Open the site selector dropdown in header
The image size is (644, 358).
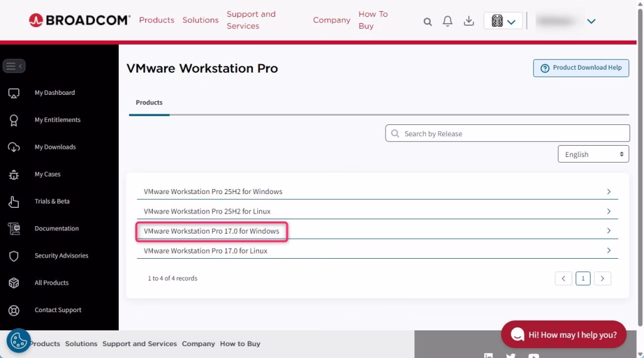(503, 21)
